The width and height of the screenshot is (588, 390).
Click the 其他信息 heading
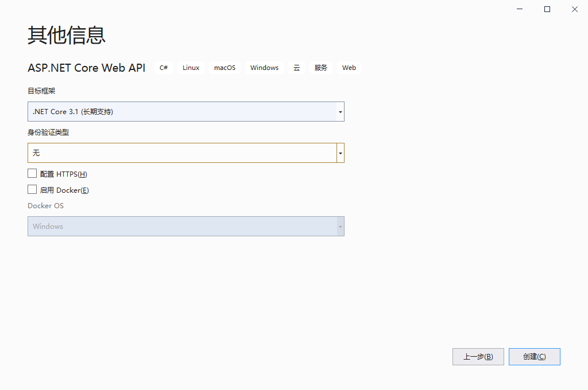pyautogui.click(x=67, y=36)
